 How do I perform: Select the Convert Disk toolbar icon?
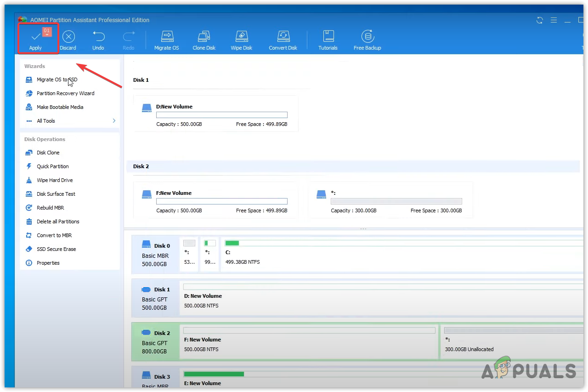283,40
